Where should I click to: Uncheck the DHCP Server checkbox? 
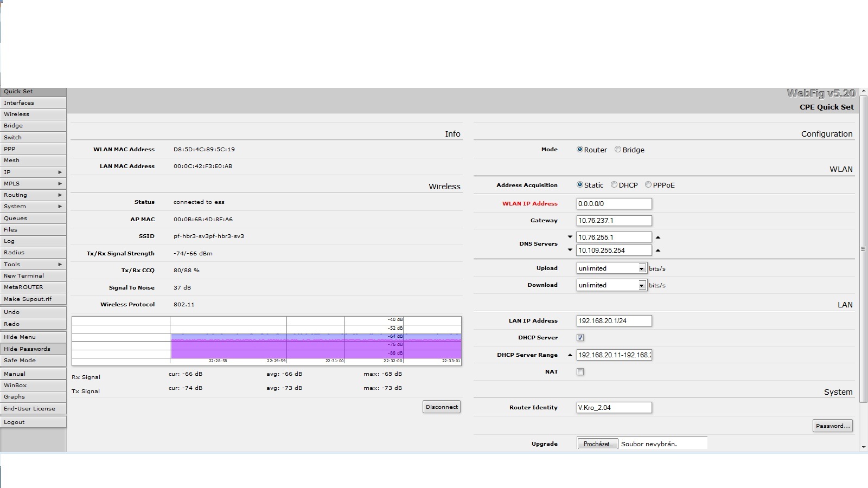click(x=580, y=338)
